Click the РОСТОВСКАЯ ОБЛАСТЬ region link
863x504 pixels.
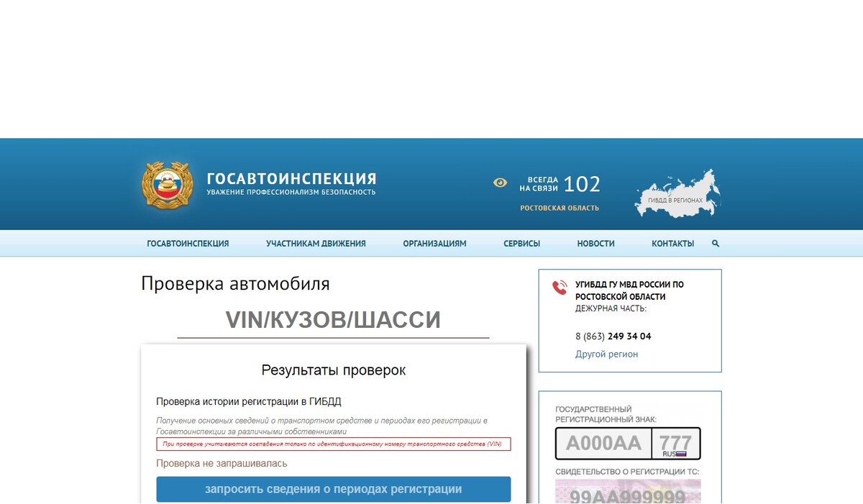click(x=560, y=207)
